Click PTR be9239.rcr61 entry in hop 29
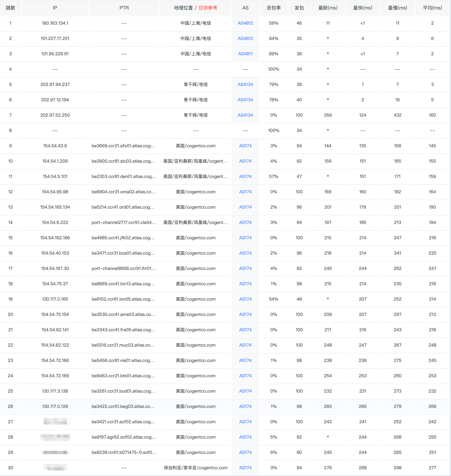 [x=124, y=452]
